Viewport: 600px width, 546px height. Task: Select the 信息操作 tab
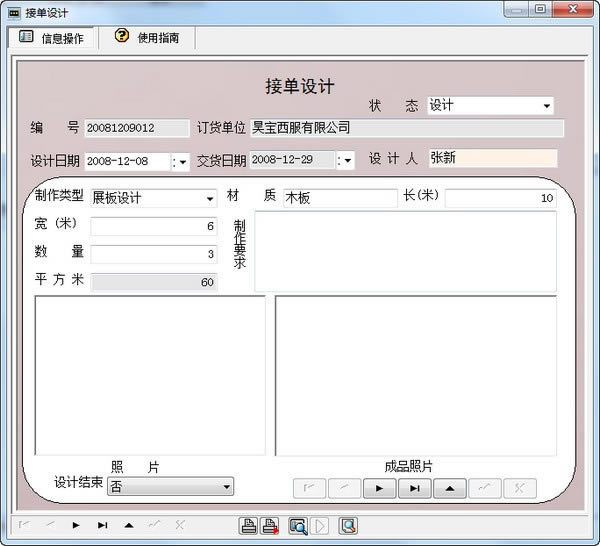(53, 38)
